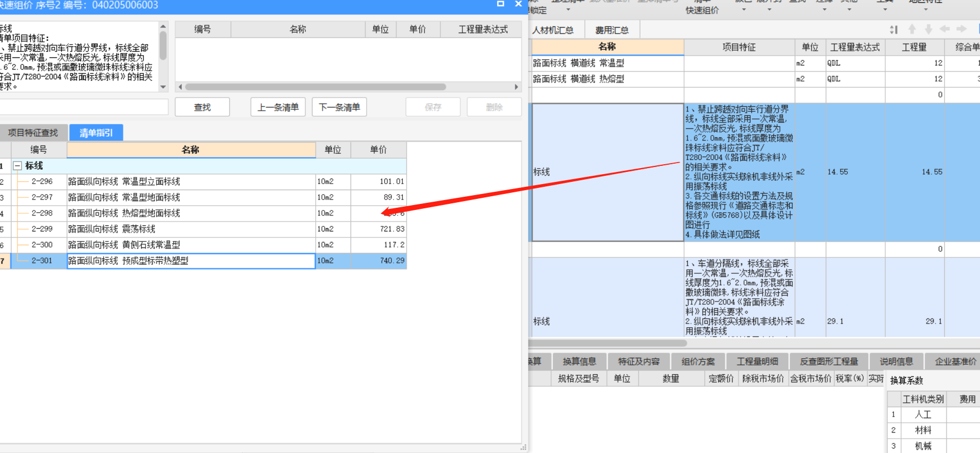The width and height of the screenshot is (980, 453).
Task: Select the 2-298 热熔型地面标线 row
Action: coord(203,213)
